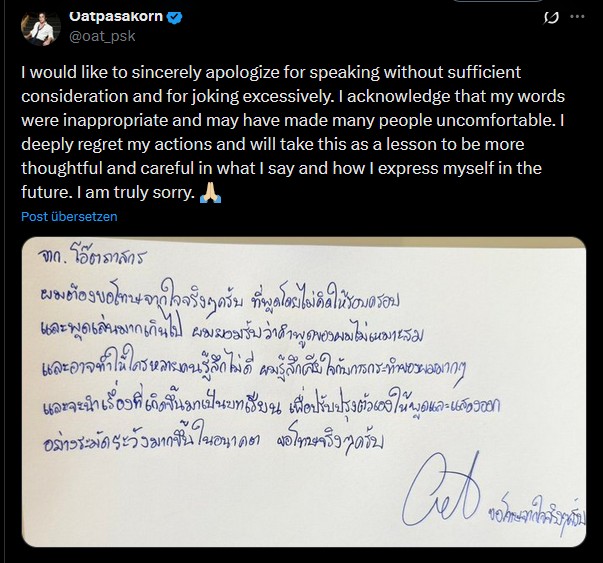Open the Grok actions icon
This screenshot has width=603, height=563.
[x=549, y=17]
